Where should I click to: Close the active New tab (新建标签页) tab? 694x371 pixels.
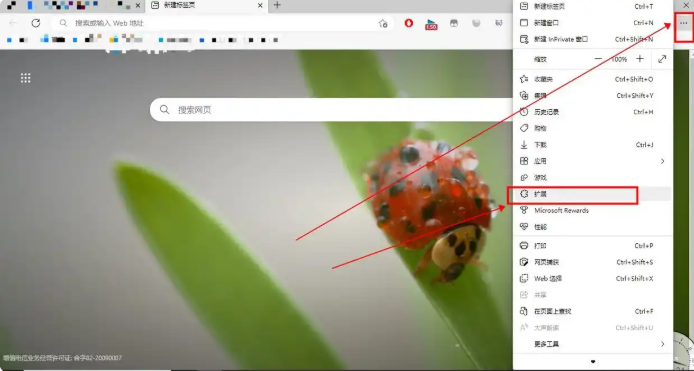click(x=260, y=5)
